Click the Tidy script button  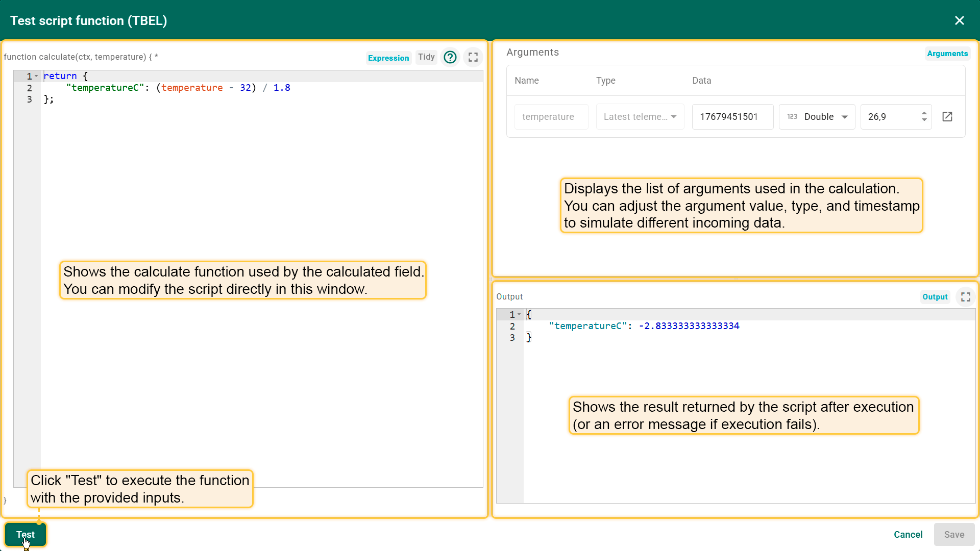point(426,57)
